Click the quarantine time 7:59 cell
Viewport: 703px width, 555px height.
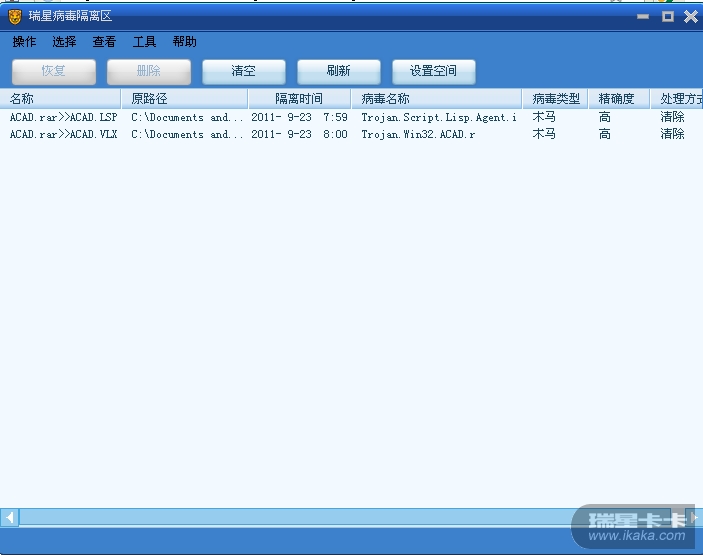pyautogui.click(x=299, y=117)
